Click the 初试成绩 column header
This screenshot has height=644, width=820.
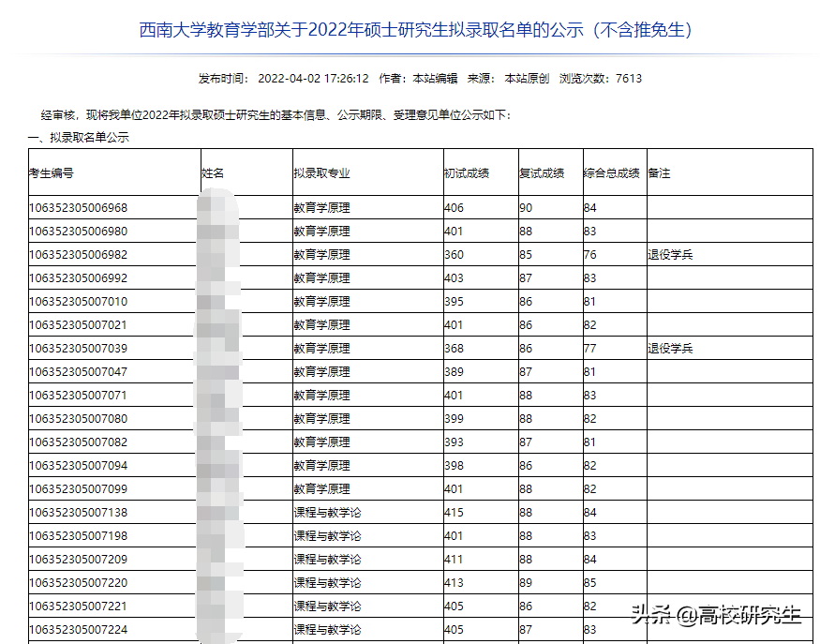(470, 172)
